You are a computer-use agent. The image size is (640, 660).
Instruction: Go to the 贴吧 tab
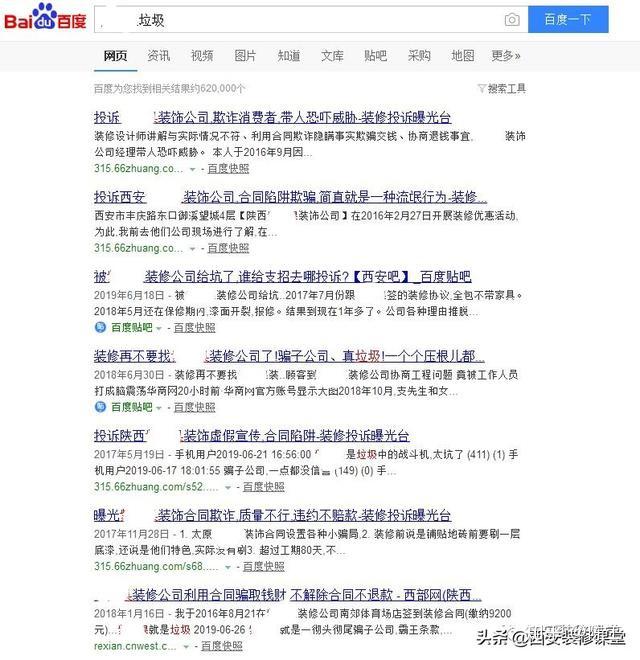376,56
